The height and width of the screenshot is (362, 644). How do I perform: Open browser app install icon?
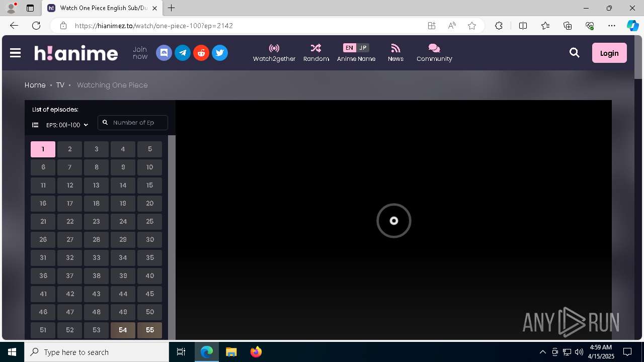(x=432, y=26)
